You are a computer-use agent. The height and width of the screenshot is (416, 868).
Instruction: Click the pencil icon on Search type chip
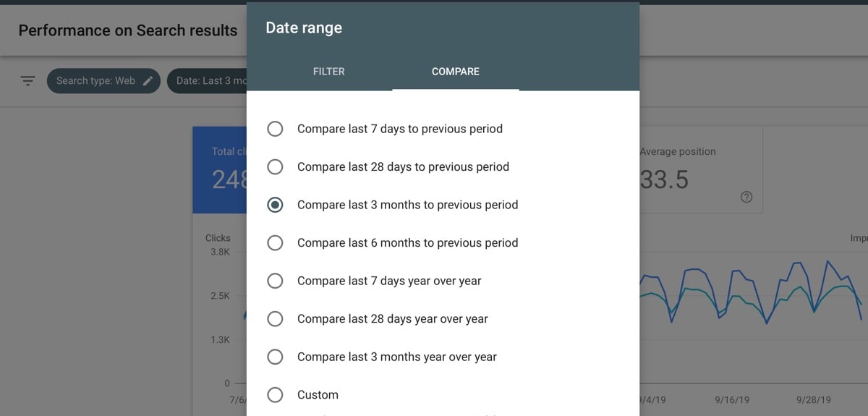click(x=148, y=81)
